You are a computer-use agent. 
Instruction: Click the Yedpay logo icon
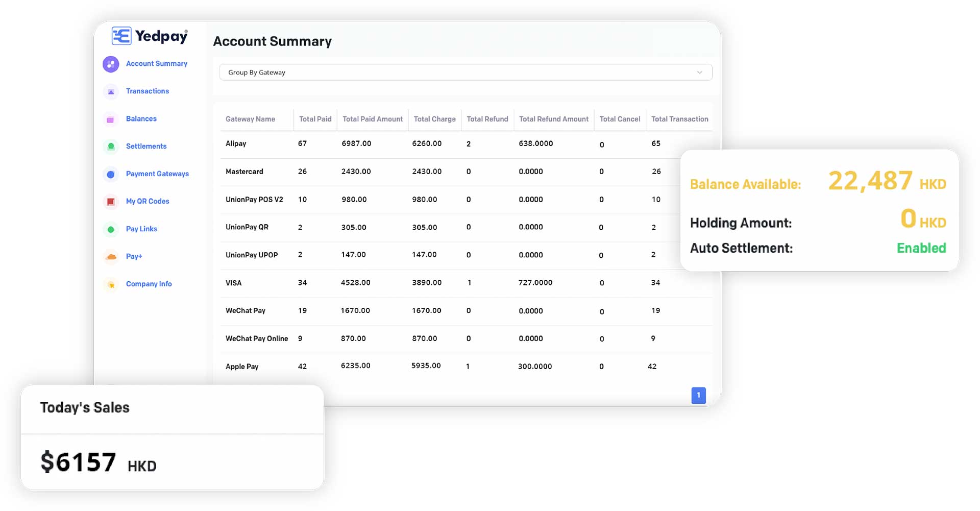tap(121, 36)
